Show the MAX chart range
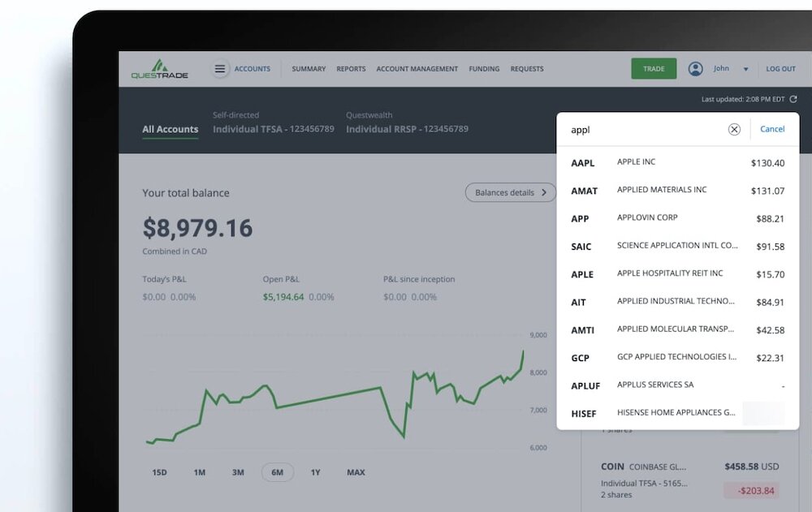This screenshot has width=812, height=512. (x=356, y=472)
